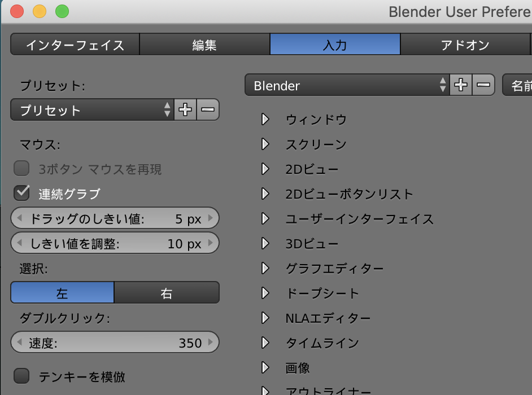Select the 入力 tab
Screen dimensions: 532x395
pyautogui.click(x=335, y=45)
